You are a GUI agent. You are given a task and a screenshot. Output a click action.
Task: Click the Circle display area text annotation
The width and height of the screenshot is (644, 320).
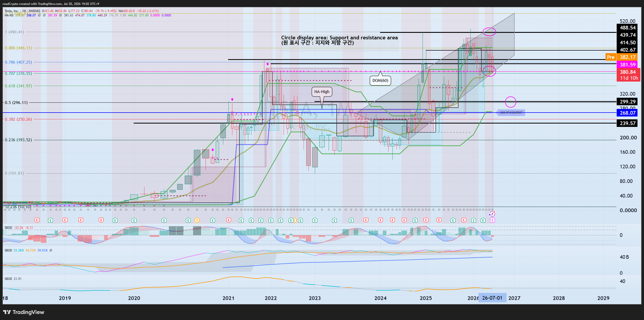coord(339,40)
